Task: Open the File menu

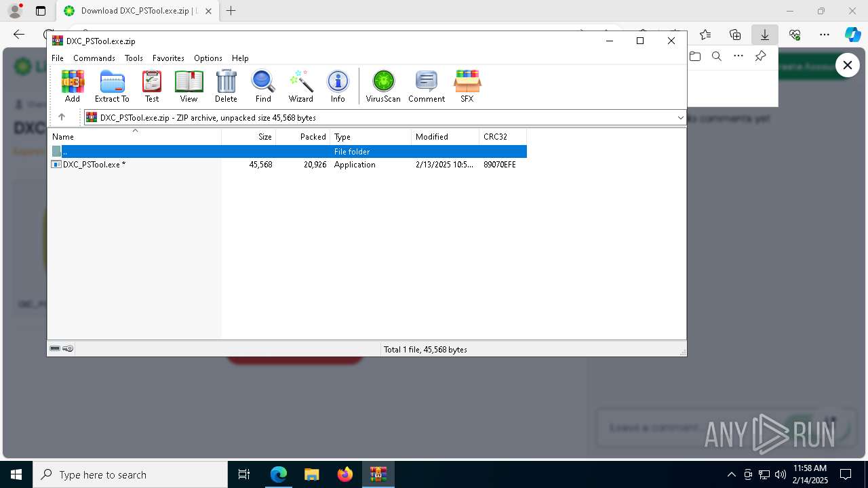Action: [58, 58]
